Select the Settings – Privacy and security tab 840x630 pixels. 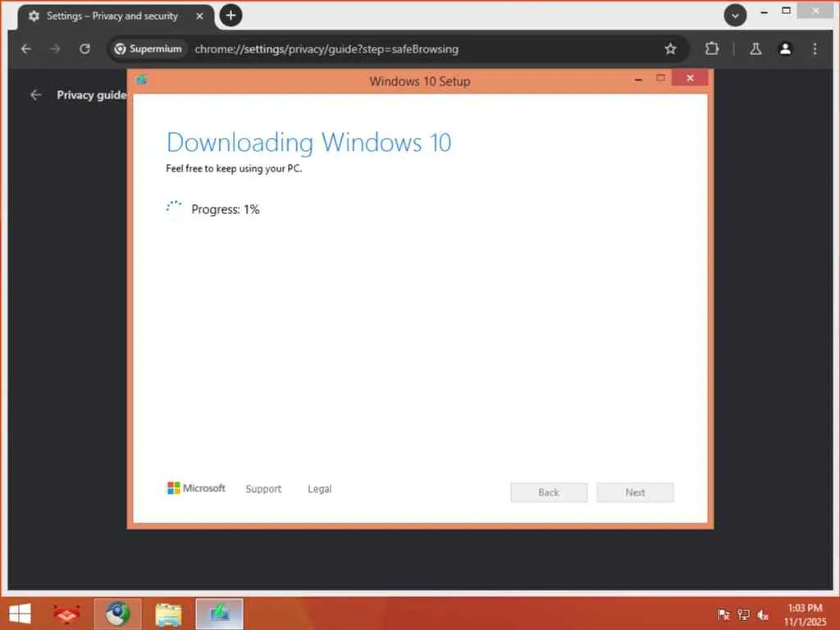coord(115,16)
